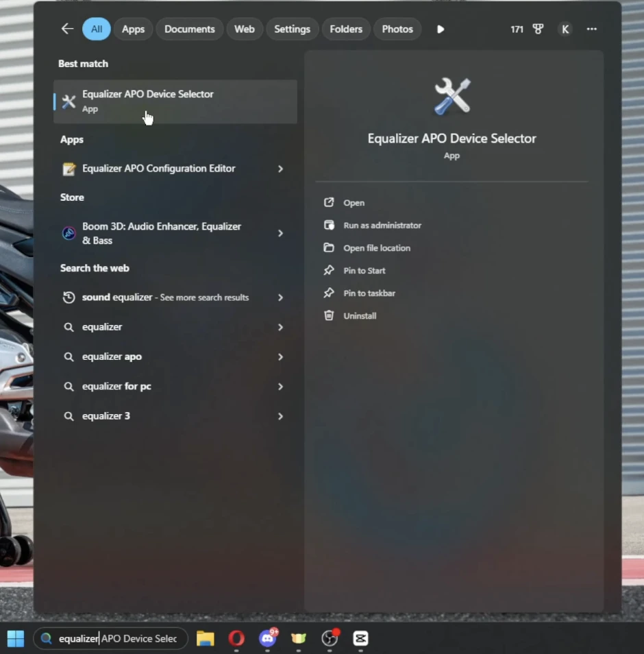Focus the taskbar search box
Viewport: 644px width, 654px height.
click(x=110, y=638)
